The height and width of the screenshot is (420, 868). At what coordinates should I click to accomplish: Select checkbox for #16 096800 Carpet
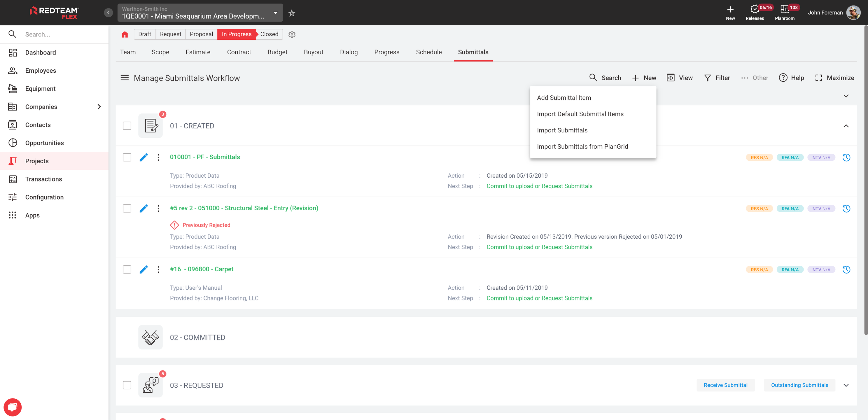(x=127, y=269)
